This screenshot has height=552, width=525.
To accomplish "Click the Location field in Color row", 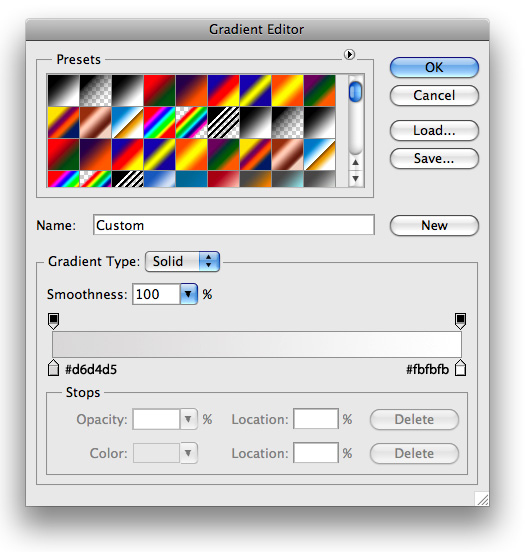I will click(316, 453).
